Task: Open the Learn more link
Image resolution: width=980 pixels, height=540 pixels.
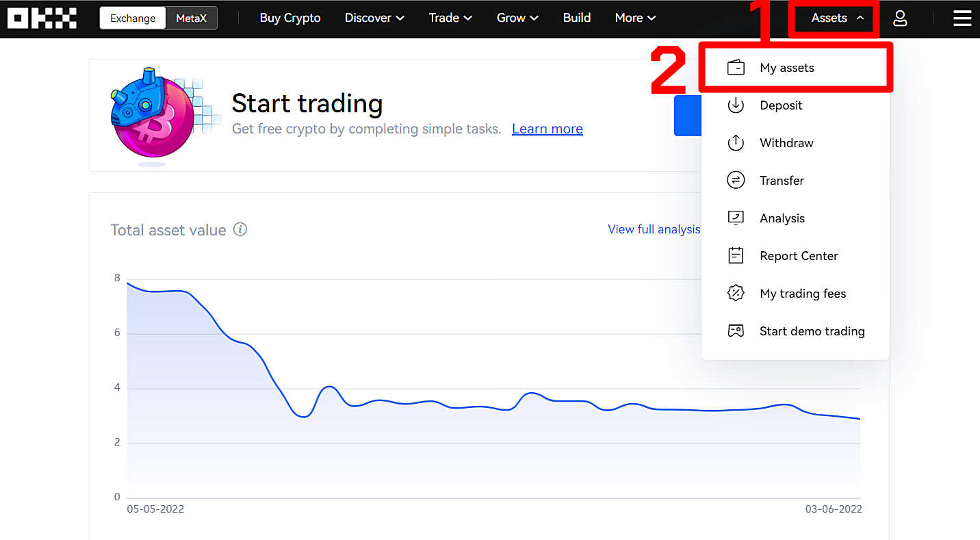Action: [x=547, y=129]
